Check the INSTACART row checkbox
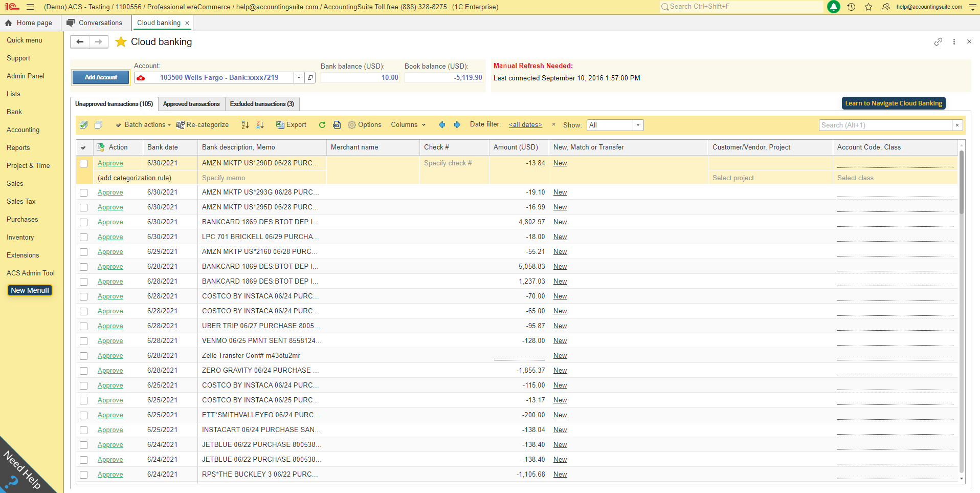 click(x=84, y=430)
